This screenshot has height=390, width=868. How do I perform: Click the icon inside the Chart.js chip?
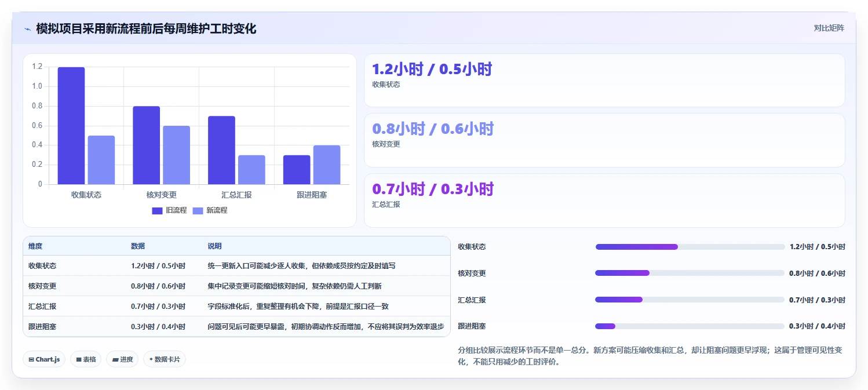(31, 360)
